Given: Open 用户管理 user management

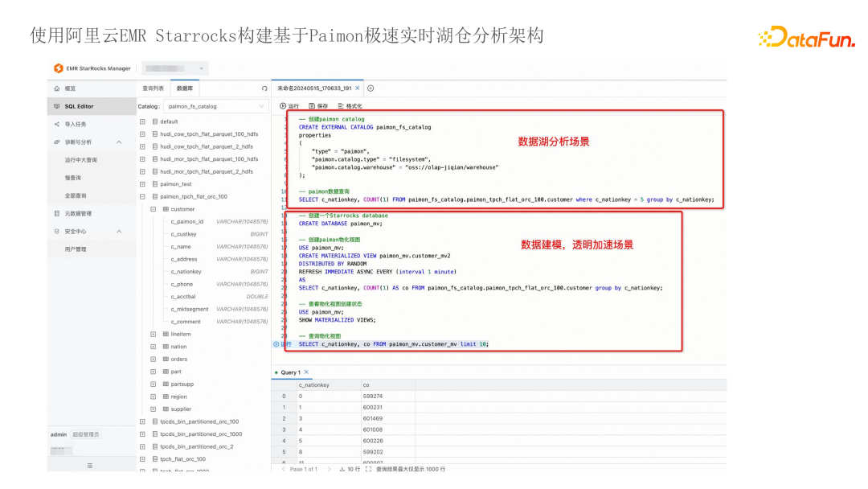Looking at the screenshot, I should (76, 250).
